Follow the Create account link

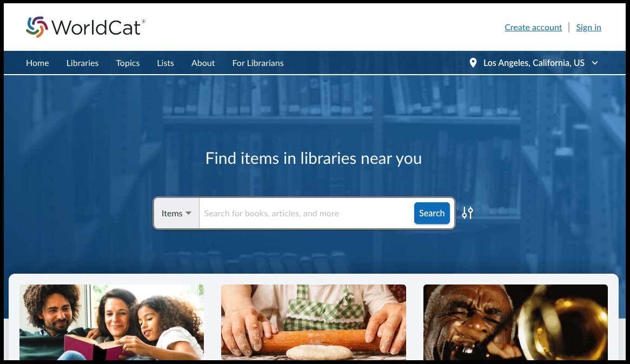[533, 28]
